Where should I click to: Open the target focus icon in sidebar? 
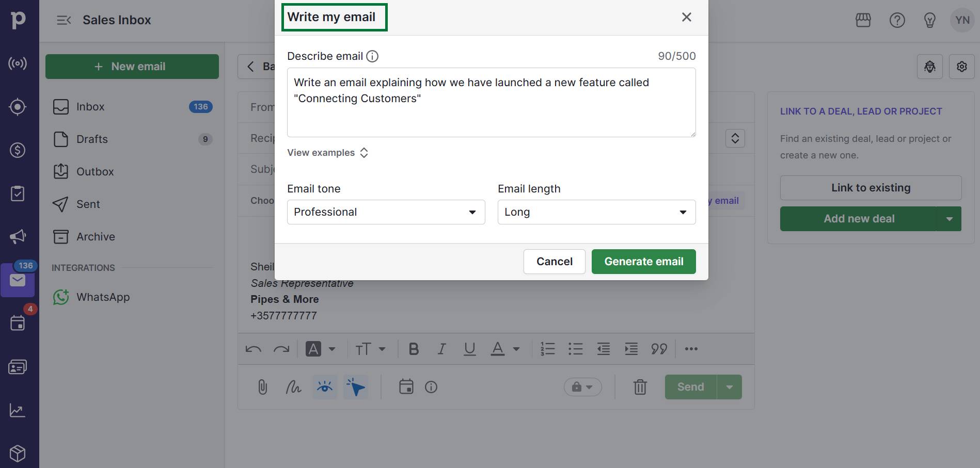pyautogui.click(x=18, y=107)
